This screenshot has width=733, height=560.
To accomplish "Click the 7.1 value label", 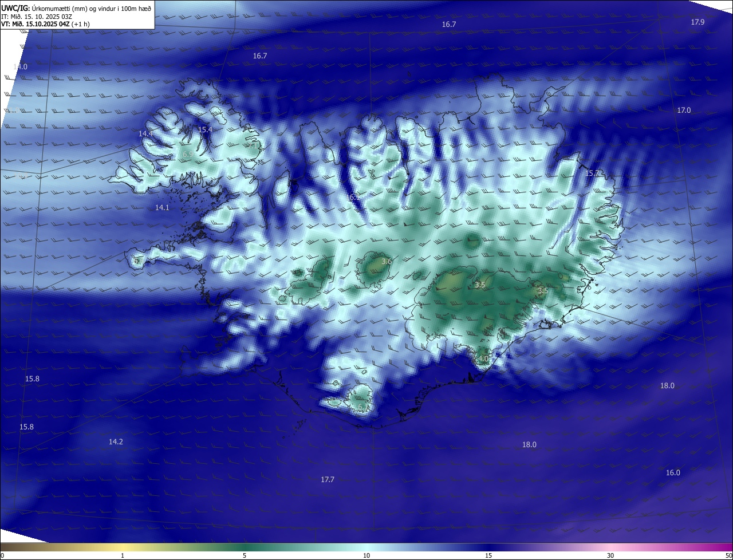I will (x=253, y=145).
